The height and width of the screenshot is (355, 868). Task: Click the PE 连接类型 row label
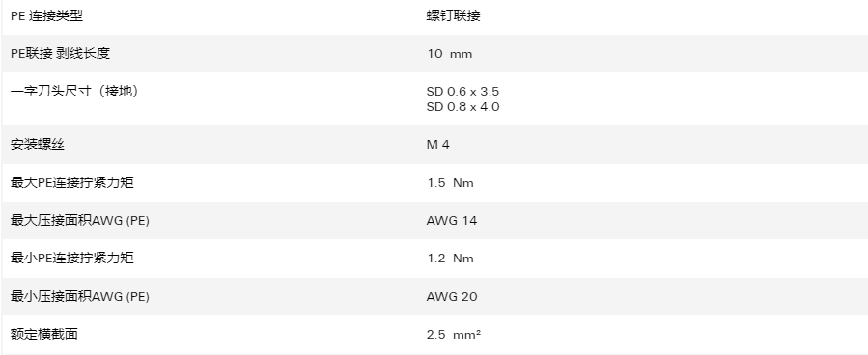coord(47,16)
